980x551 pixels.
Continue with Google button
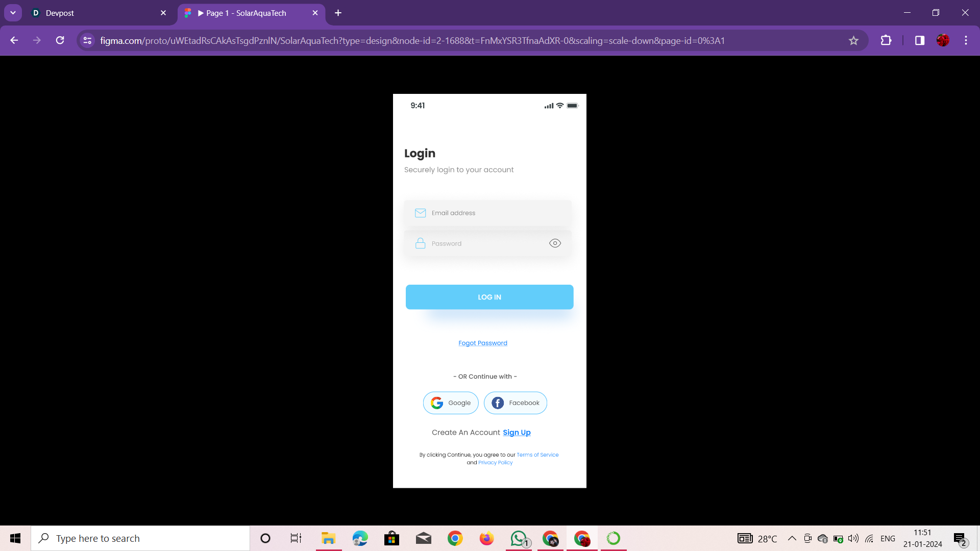click(451, 403)
